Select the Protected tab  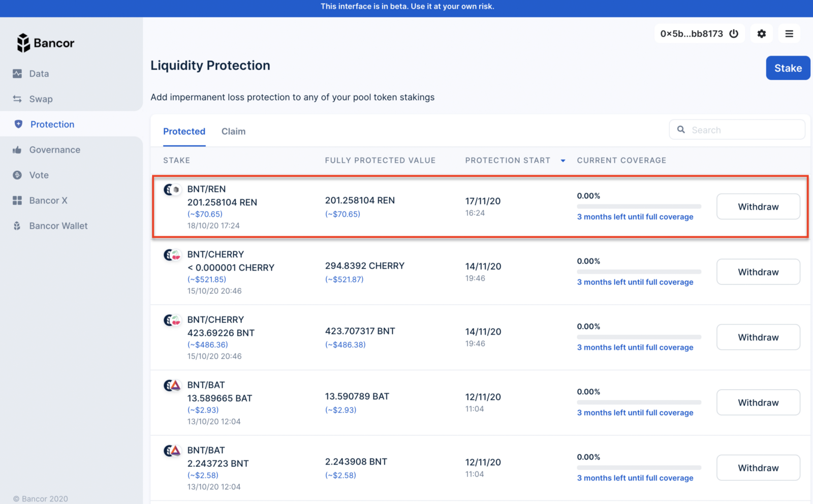[184, 132]
